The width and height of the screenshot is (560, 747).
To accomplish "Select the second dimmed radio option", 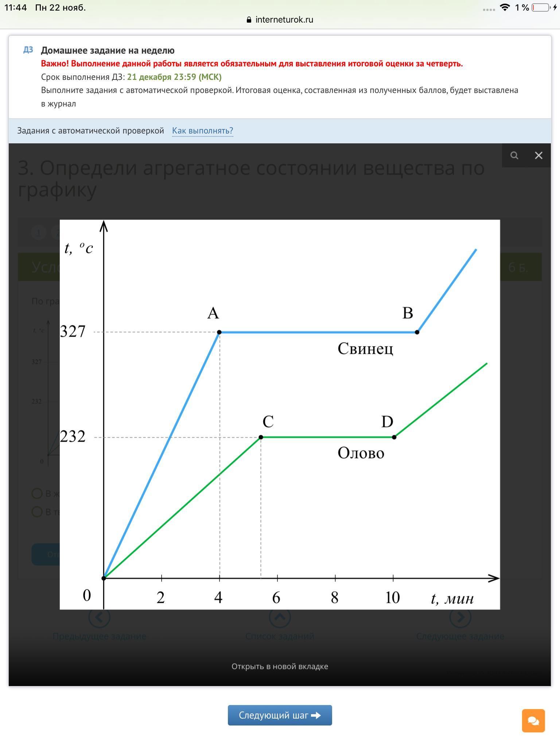I will (37, 512).
